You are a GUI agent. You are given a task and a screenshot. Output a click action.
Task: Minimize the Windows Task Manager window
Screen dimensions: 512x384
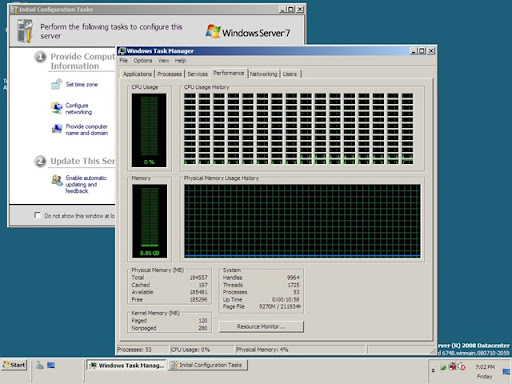414,51
